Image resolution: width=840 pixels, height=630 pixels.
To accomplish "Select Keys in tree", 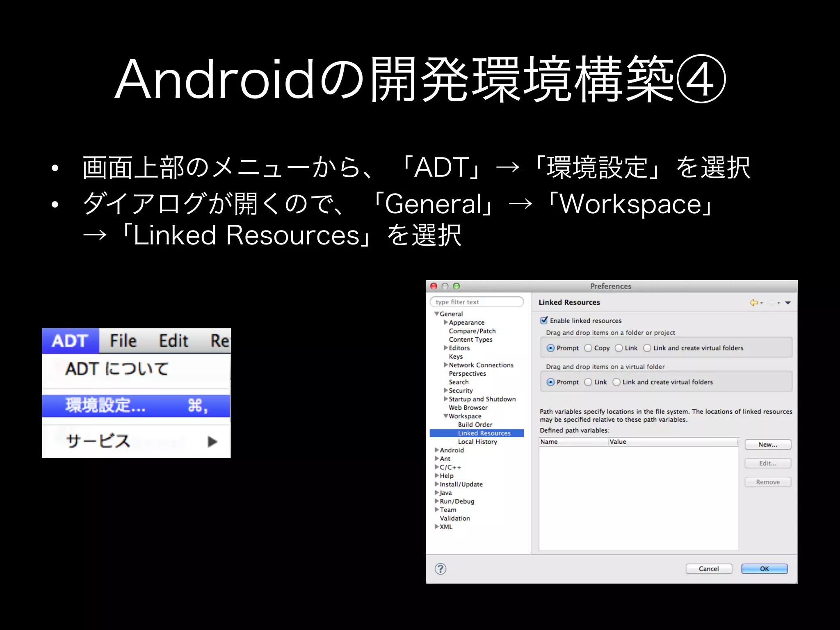I will pos(456,356).
